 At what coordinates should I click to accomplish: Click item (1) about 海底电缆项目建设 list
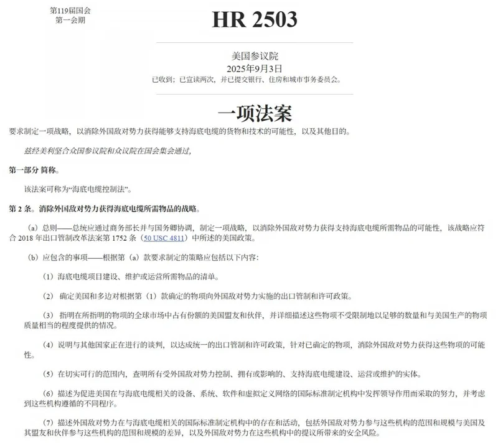(131, 277)
